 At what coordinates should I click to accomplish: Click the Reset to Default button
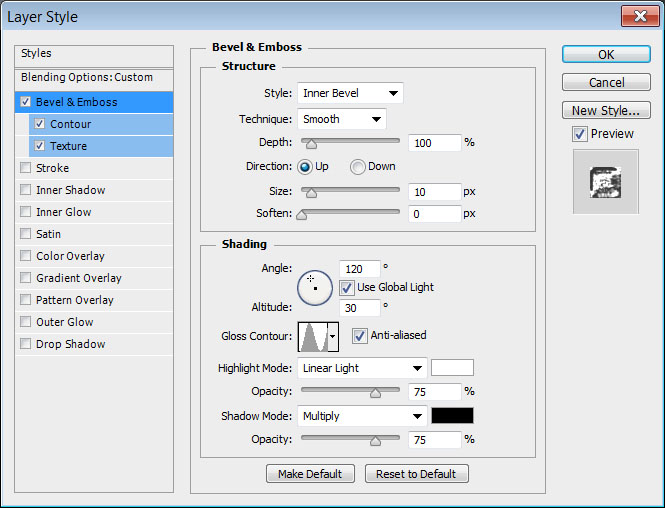(416, 474)
